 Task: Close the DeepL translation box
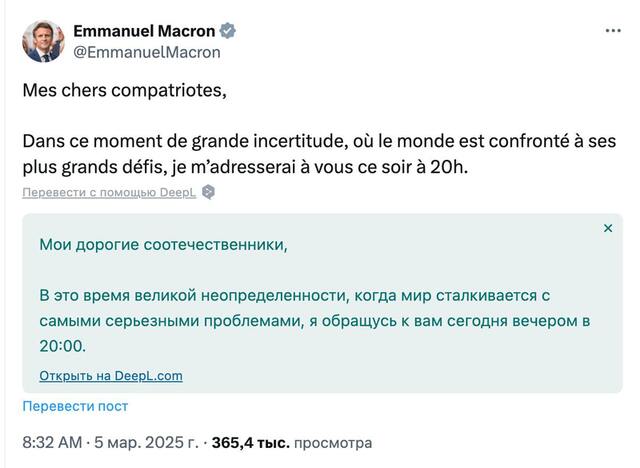(608, 228)
